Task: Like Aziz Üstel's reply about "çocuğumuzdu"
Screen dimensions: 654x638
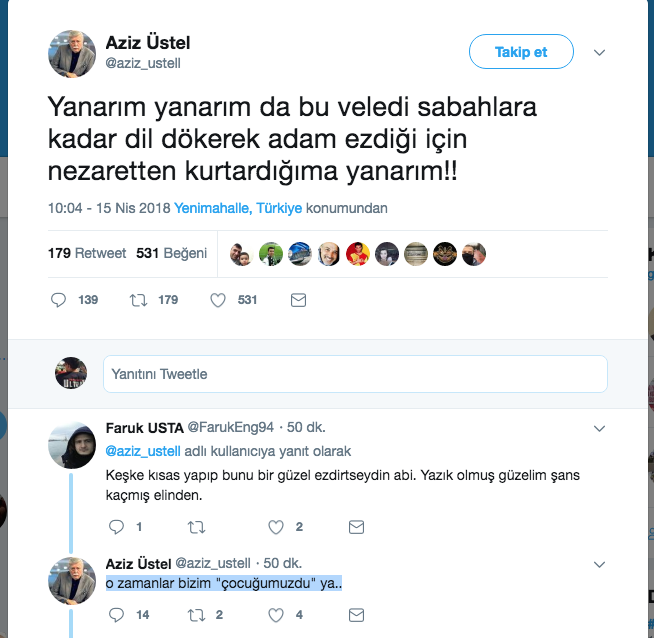Action: pos(276,615)
